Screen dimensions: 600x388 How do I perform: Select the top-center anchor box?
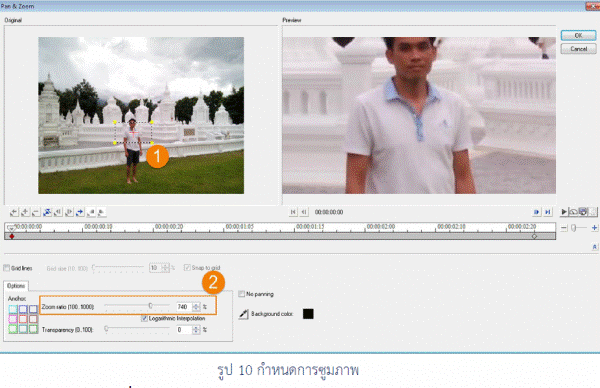click(x=23, y=309)
